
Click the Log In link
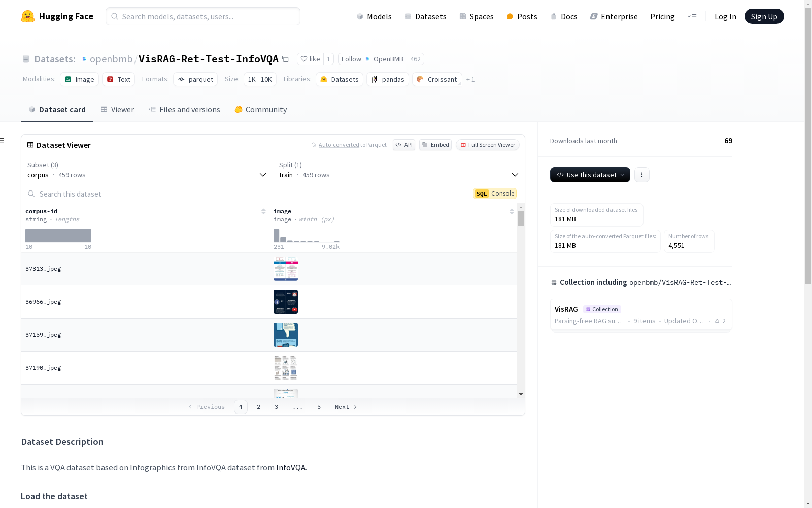725,16
